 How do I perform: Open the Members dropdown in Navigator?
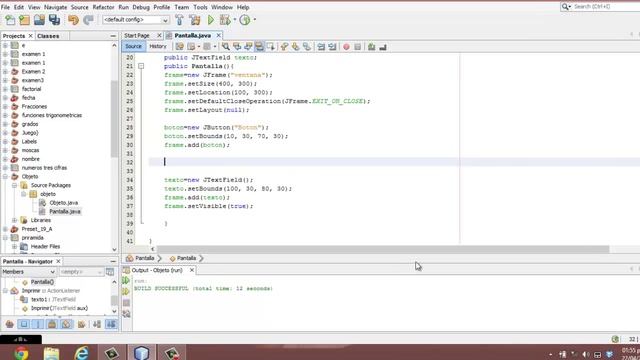pos(28,272)
